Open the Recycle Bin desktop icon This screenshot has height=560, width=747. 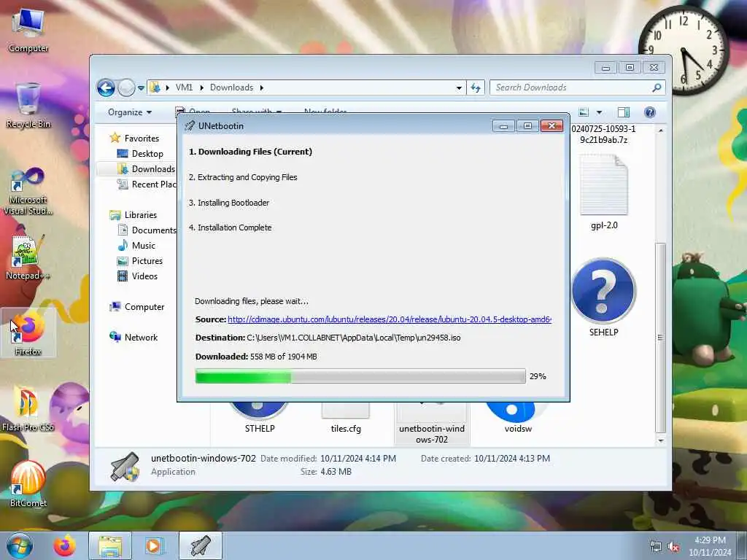pyautogui.click(x=28, y=106)
